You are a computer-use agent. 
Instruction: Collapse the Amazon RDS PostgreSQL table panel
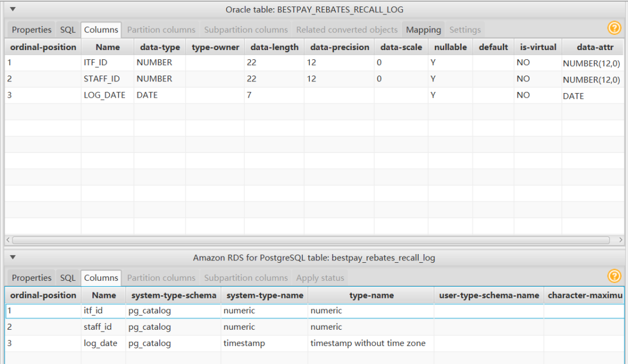tap(13, 257)
